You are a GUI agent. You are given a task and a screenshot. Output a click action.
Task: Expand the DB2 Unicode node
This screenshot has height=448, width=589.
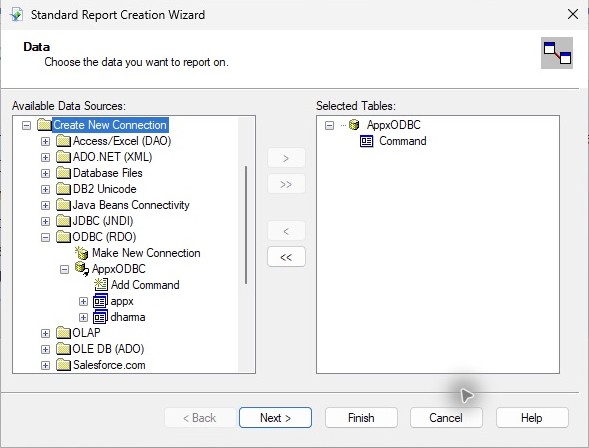point(45,189)
